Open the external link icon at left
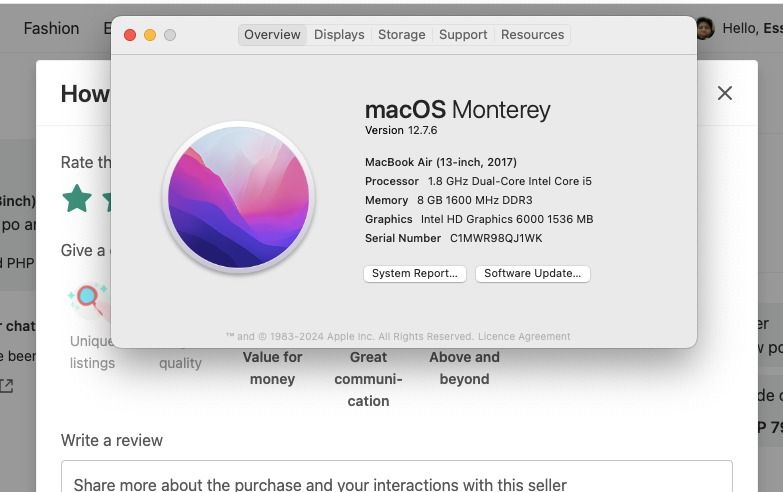783x492 pixels. click(x=6, y=386)
